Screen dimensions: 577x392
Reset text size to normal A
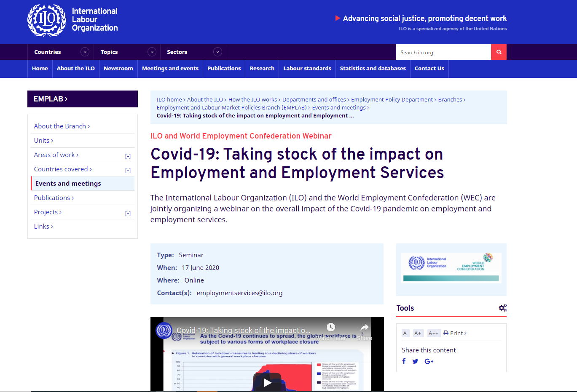[x=405, y=333]
